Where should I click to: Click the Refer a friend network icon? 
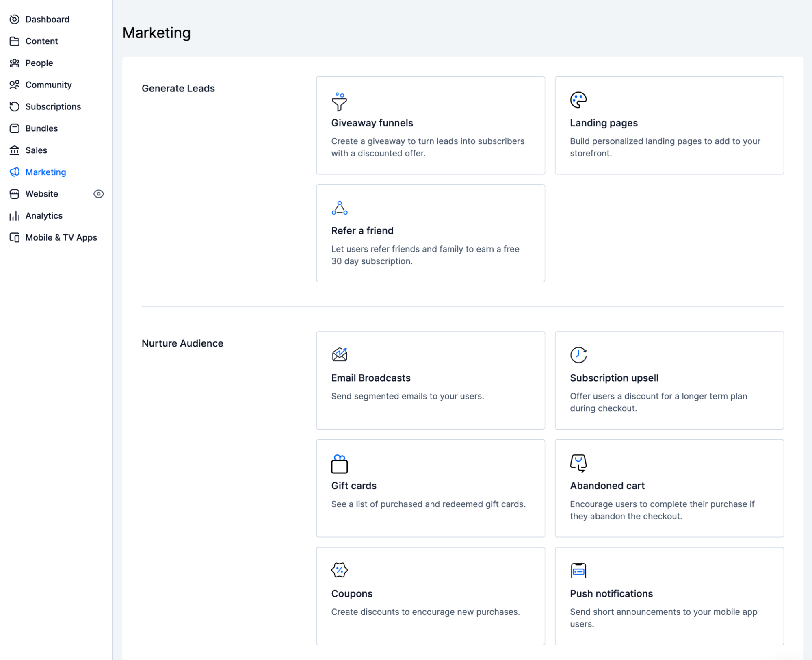tap(339, 208)
